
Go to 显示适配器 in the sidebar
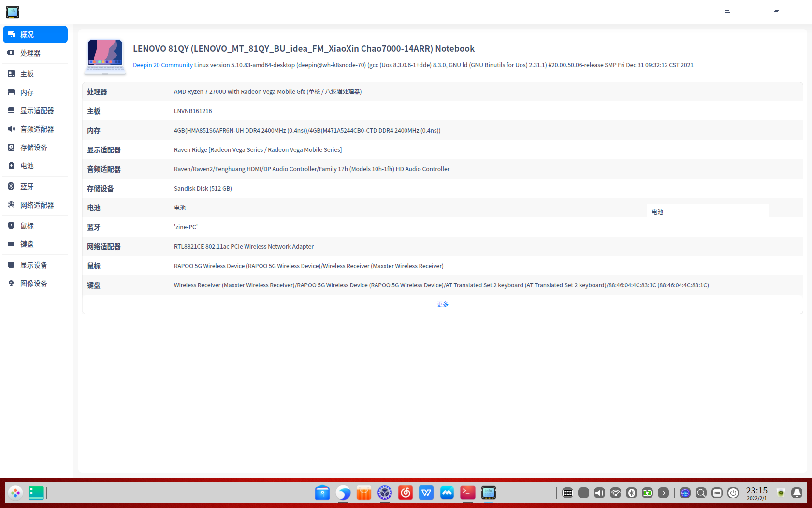[35, 110]
